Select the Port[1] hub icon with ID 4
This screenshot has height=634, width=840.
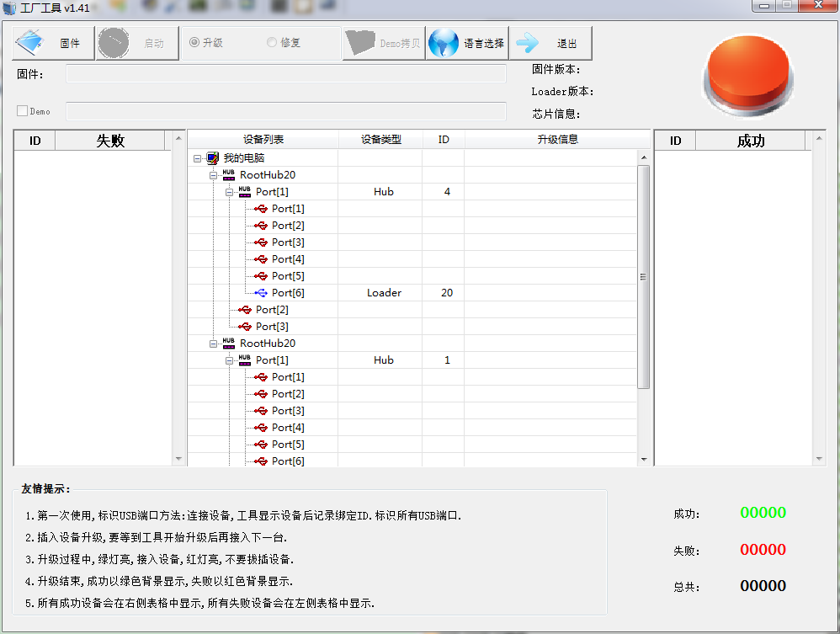pos(245,191)
